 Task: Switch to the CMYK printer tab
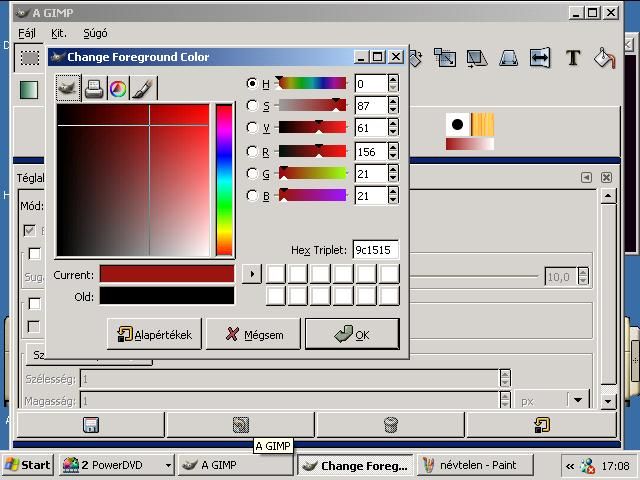pos(94,89)
